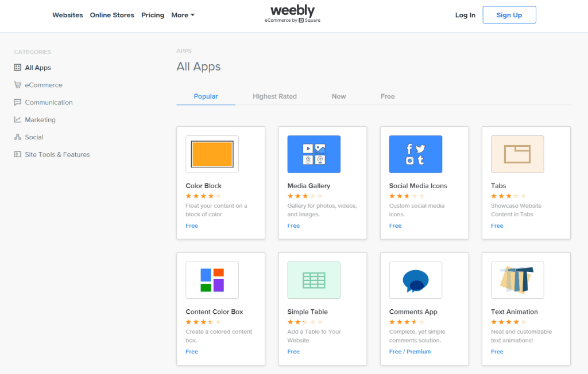
Task: Open the Online Stores menu item
Action: point(112,15)
